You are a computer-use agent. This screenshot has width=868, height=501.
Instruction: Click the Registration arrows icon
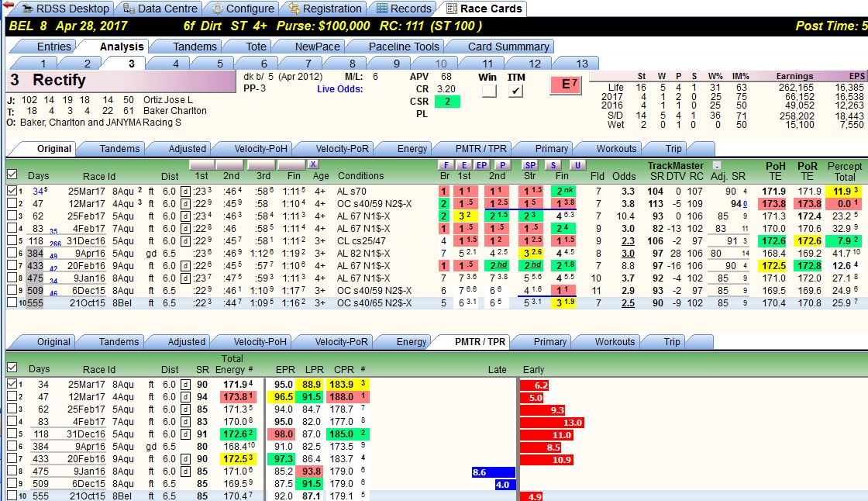294,9
